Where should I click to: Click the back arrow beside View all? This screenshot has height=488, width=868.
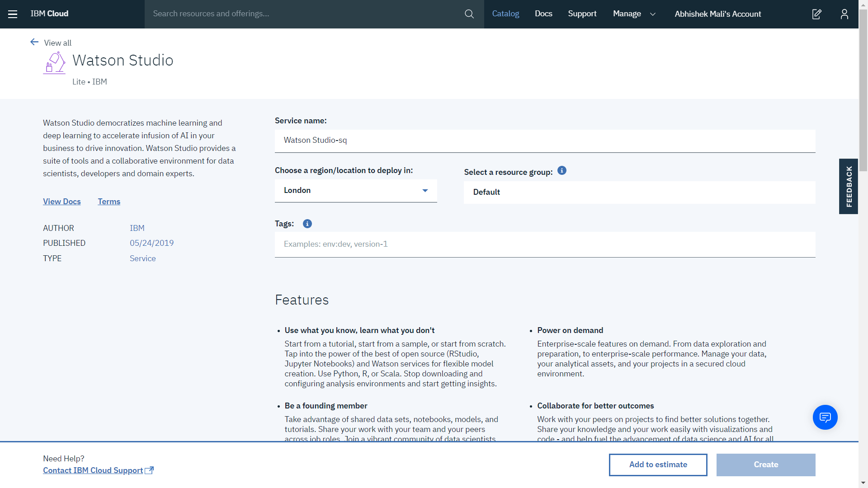tap(34, 42)
